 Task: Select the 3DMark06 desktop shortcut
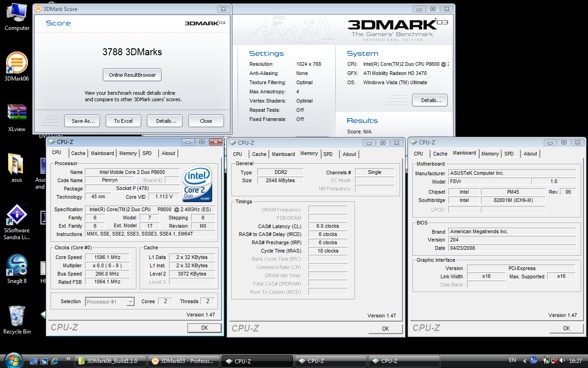[x=17, y=67]
